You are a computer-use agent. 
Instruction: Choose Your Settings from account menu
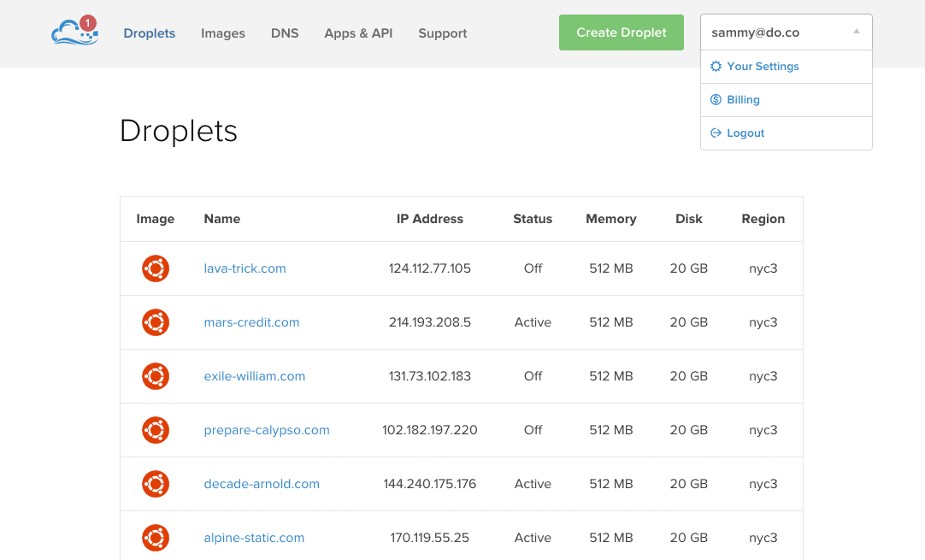(786, 67)
